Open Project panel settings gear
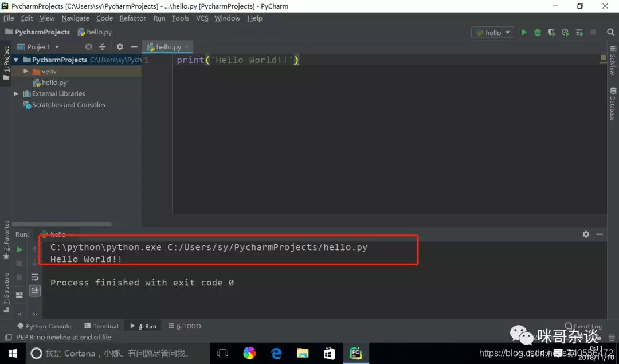Viewport: 619px width, 364px height. (120, 46)
